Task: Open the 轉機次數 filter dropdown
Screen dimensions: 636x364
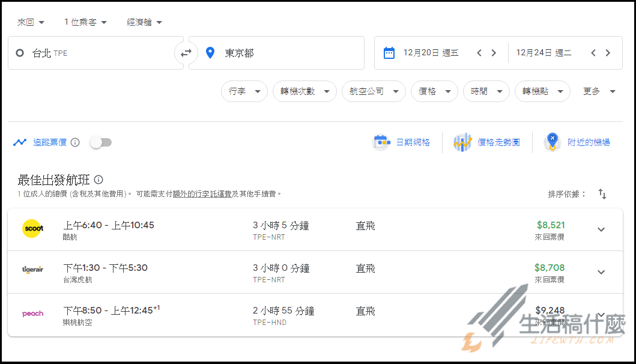Action: coord(304,91)
